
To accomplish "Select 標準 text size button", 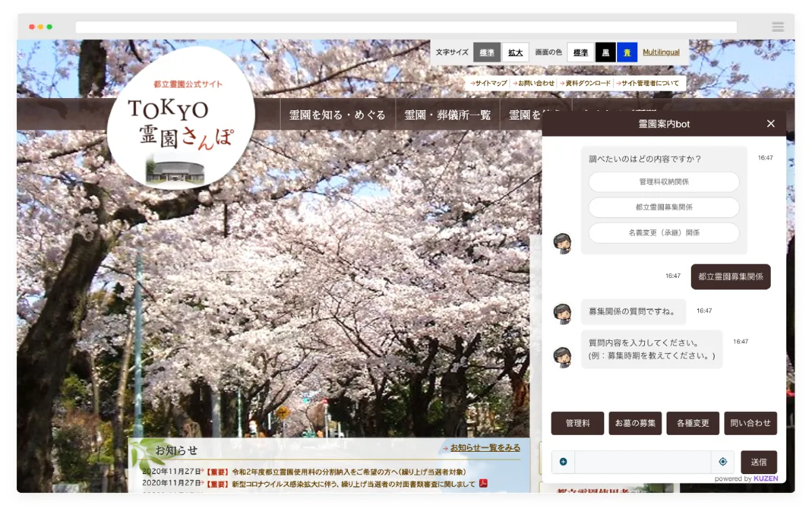I will [487, 52].
